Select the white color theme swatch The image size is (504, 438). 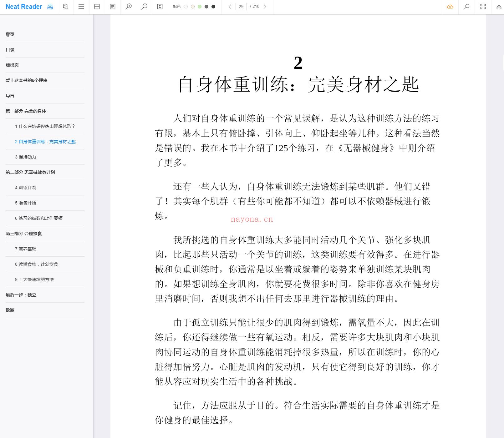click(x=186, y=7)
